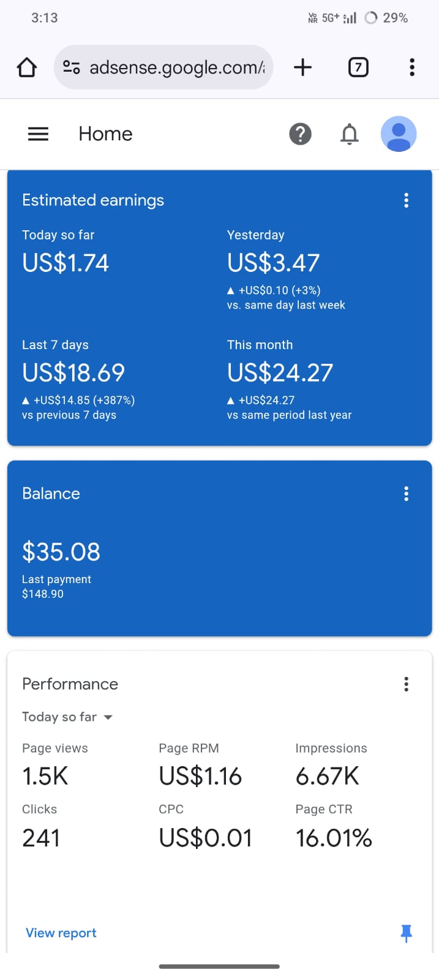Viewport: 439px width, 980px height.
Task: Tap the Last 7 days earnings figure
Action: click(73, 372)
